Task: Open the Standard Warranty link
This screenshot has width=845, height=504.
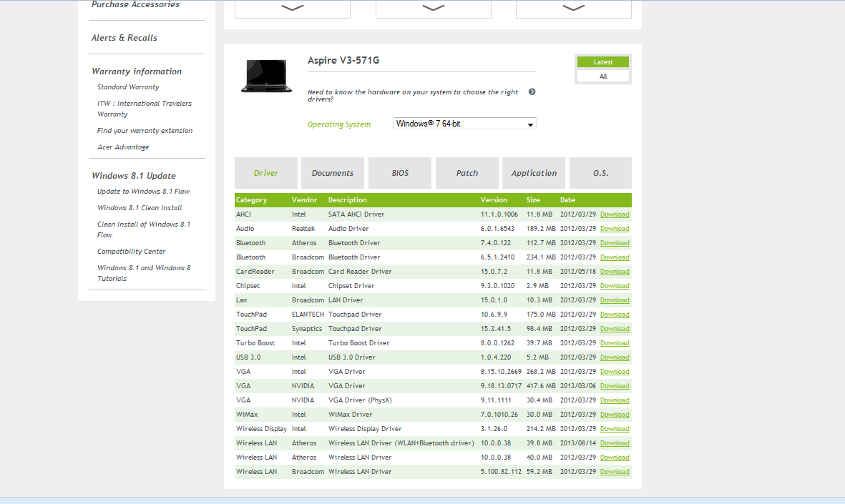Action: tap(128, 87)
